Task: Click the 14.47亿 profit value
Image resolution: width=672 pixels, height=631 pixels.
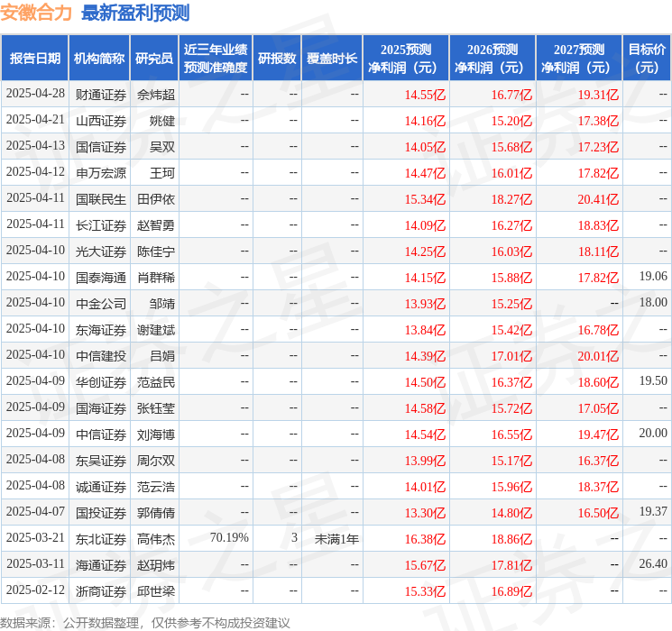Action: coord(425,173)
